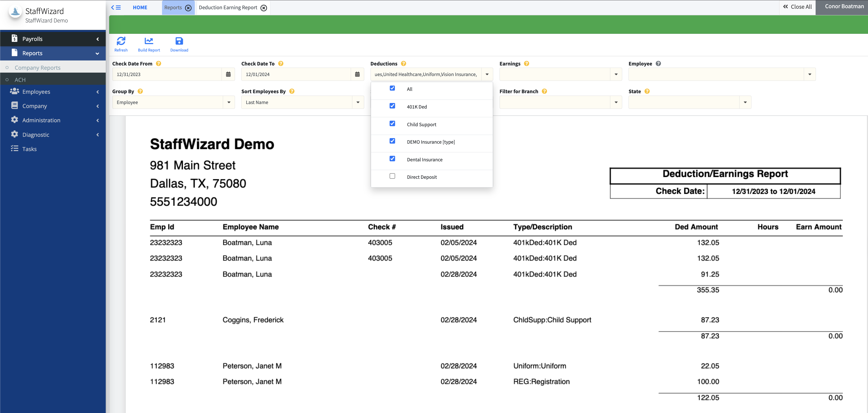Click the Earnings help question icon
This screenshot has width=868, height=413.
(526, 64)
